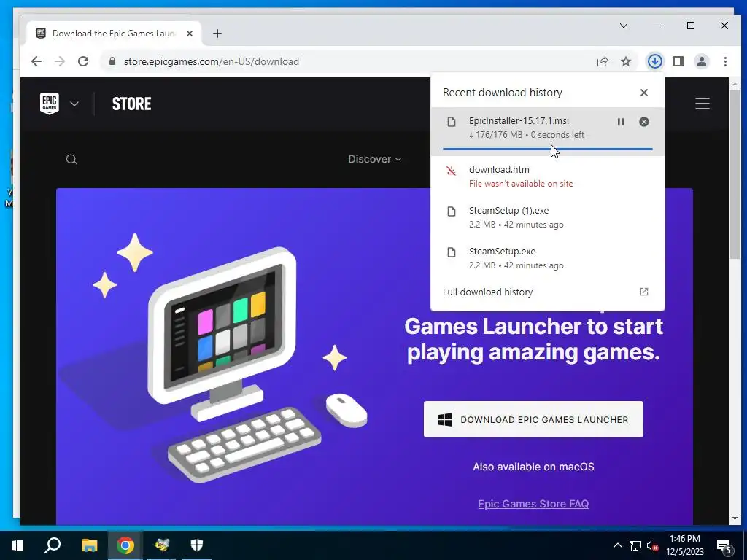747x560 pixels.
Task: Select the EpicInstaller-15.17.1.msi file name
Action: tap(519, 121)
